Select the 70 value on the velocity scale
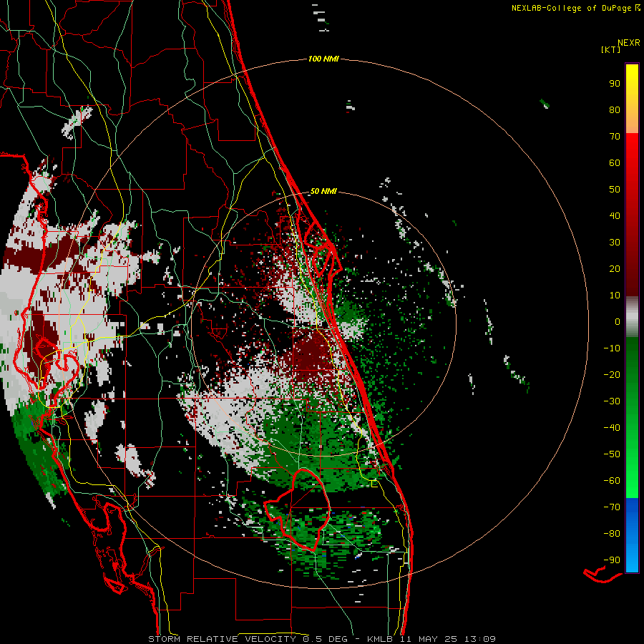This screenshot has width=644, height=644. click(x=615, y=137)
